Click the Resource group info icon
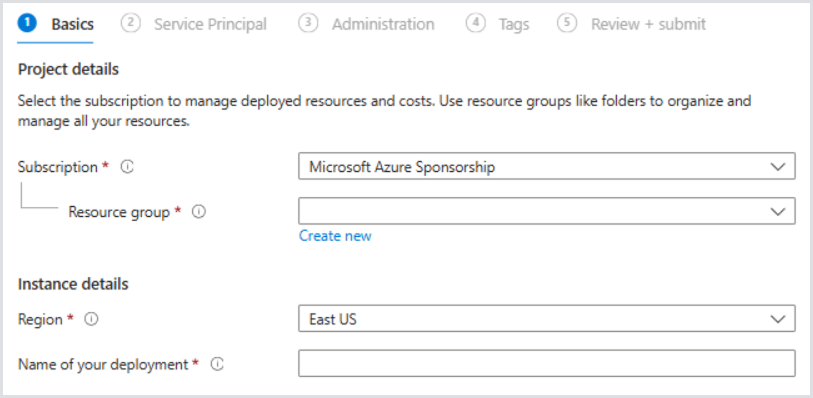Viewport: 813px width, 398px height. (x=199, y=212)
